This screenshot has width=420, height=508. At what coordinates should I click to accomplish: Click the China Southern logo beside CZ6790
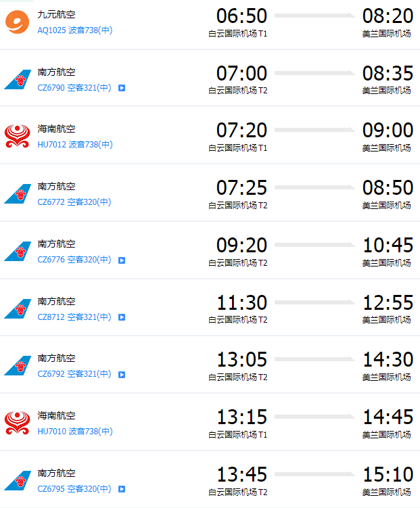(18, 79)
